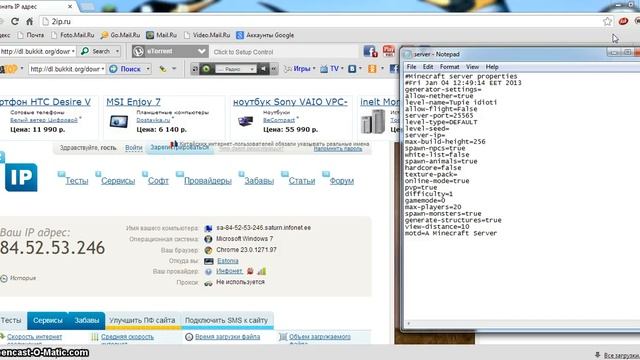Image resolution: width=640 pixels, height=360 pixels.
Task: Click the Sony VAIO laptop thumbnail
Action: 246,121
